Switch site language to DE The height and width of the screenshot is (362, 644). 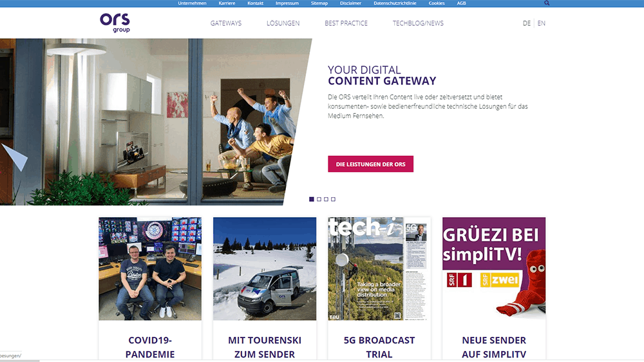[x=527, y=23]
